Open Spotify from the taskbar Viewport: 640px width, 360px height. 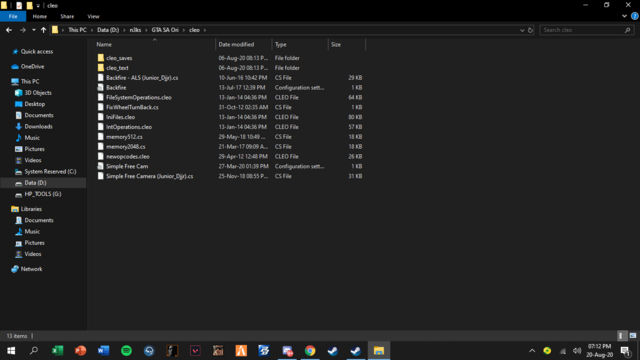[127, 351]
